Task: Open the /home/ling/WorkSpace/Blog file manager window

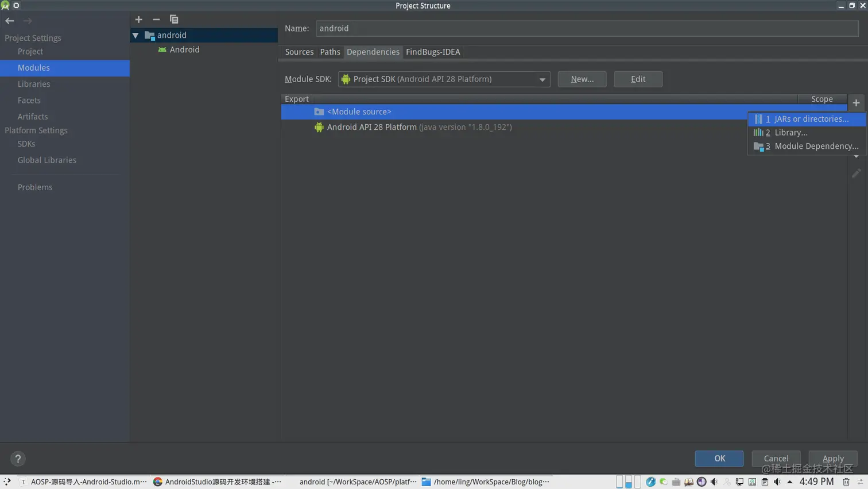Action: click(486, 482)
